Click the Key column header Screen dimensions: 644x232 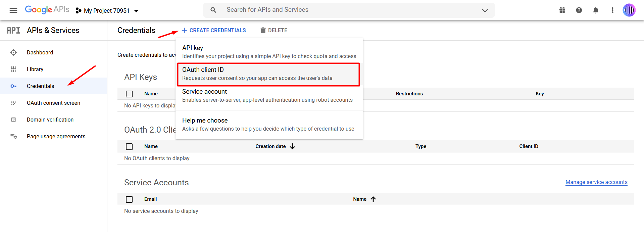pyautogui.click(x=540, y=94)
